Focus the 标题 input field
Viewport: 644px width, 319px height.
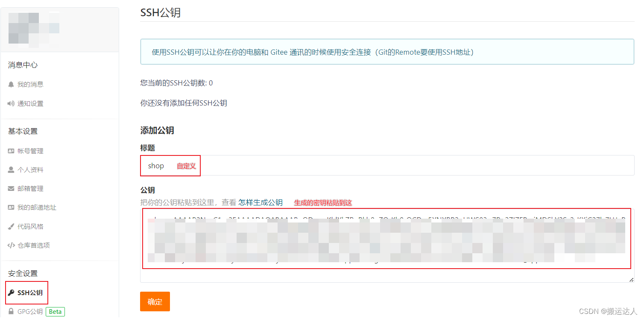click(387, 165)
